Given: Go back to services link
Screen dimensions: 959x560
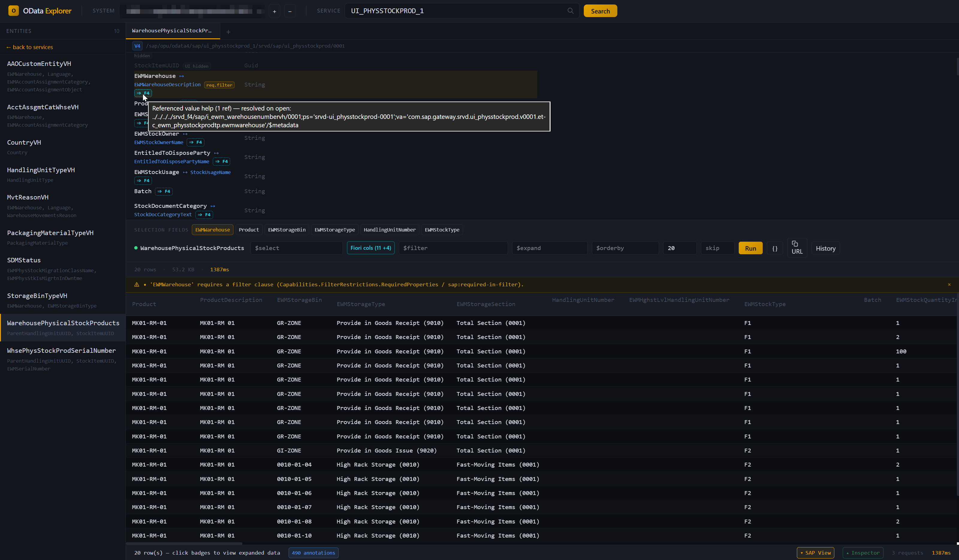Looking at the screenshot, I should coord(30,47).
